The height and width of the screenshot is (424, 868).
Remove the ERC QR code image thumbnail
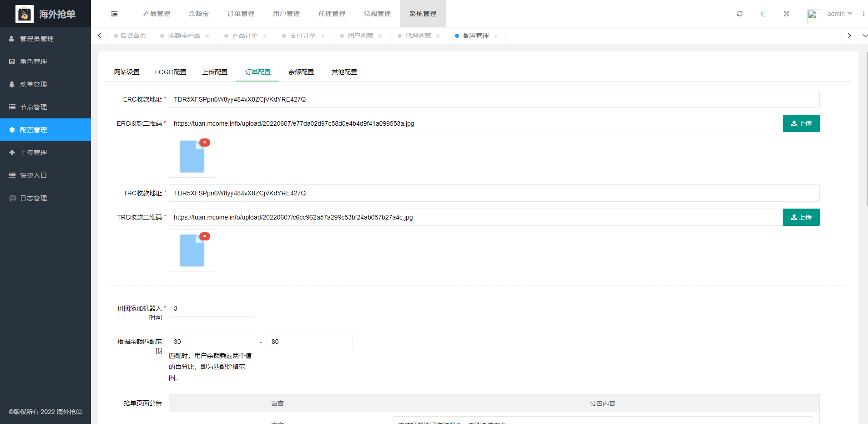click(x=205, y=142)
